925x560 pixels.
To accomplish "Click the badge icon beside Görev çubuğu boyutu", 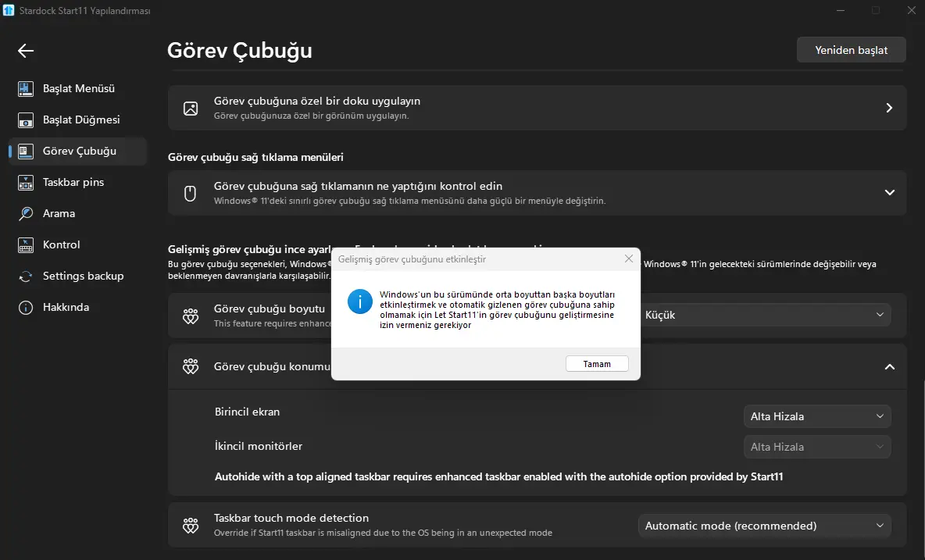I will click(x=191, y=316).
